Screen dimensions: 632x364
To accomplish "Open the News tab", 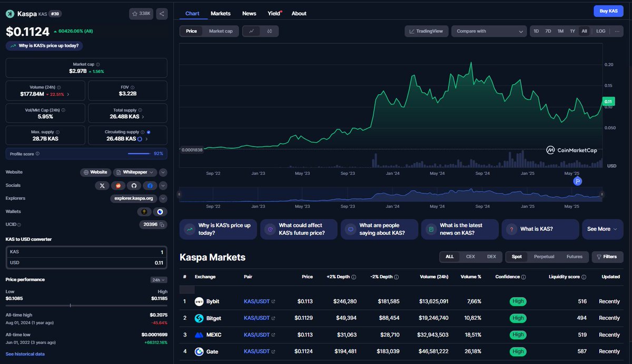I will tap(249, 13).
